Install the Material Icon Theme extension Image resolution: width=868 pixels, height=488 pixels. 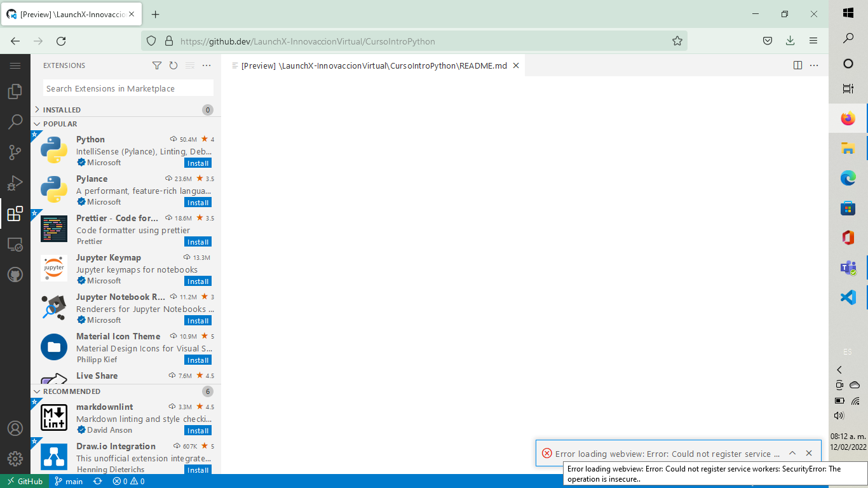pos(198,360)
